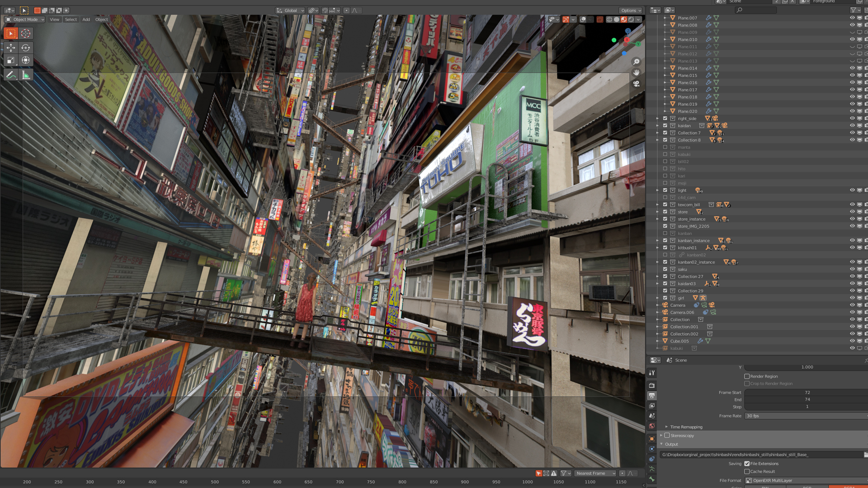Select the Annotate tool
Image resolution: width=868 pixels, height=488 pixels.
tap(11, 75)
